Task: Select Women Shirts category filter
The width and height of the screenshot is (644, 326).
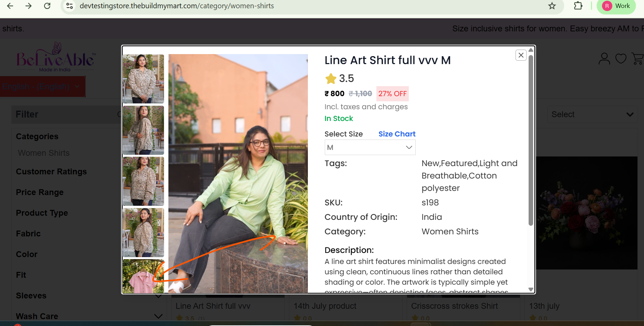Action: coord(44,153)
